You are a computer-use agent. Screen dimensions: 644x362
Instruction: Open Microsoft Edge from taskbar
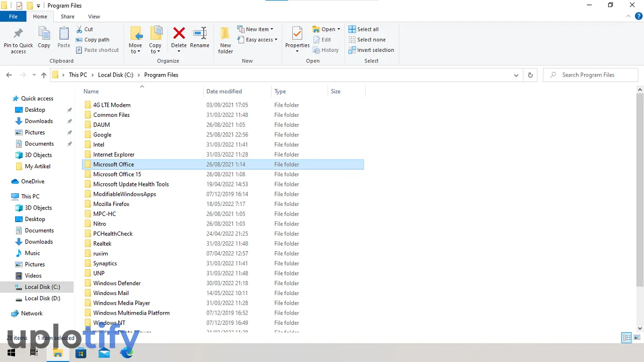127,353
